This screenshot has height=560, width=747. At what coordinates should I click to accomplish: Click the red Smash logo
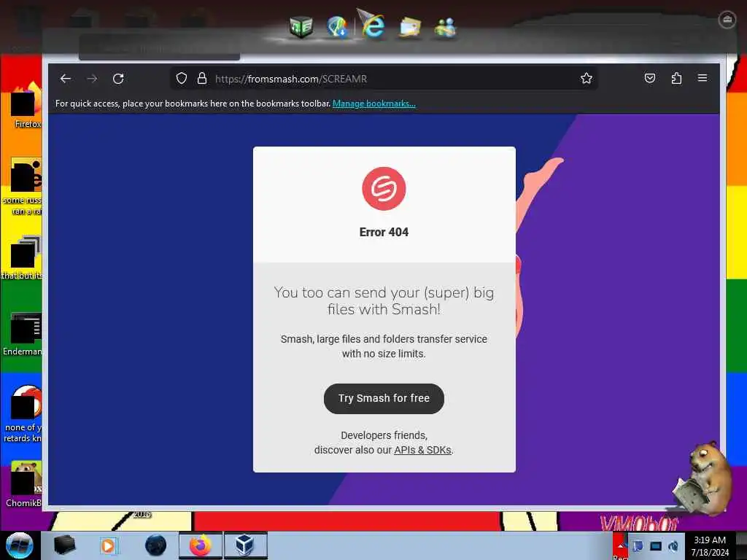click(384, 189)
